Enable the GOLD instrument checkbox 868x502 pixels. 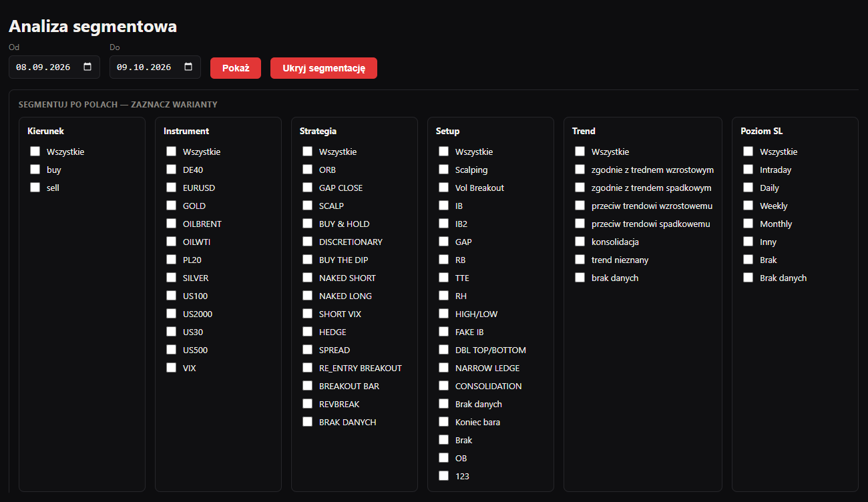click(172, 206)
